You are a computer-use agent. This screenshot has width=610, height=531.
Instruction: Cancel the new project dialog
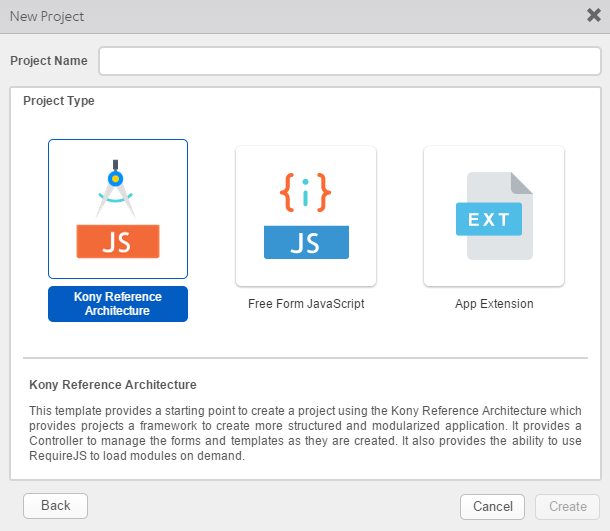pos(493,506)
